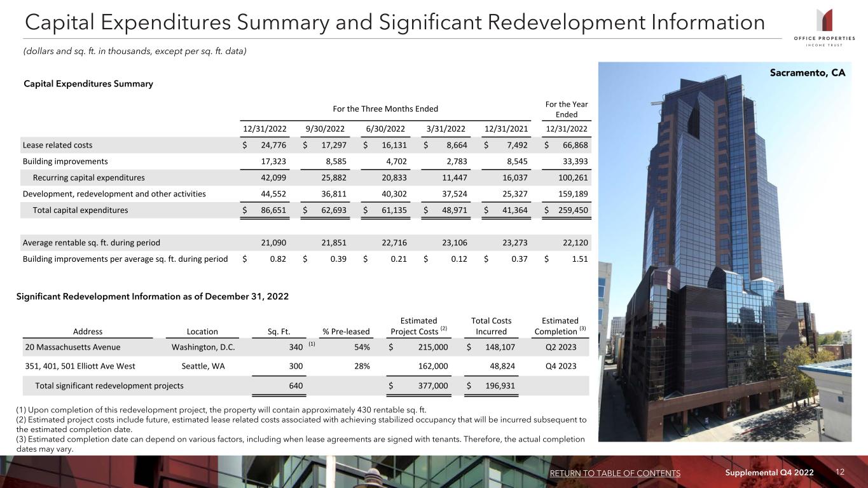This screenshot has width=868, height=488.
Task: Click the Average rentable sq. ft. row label
Action: pyautogui.click(x=91, y=243)
